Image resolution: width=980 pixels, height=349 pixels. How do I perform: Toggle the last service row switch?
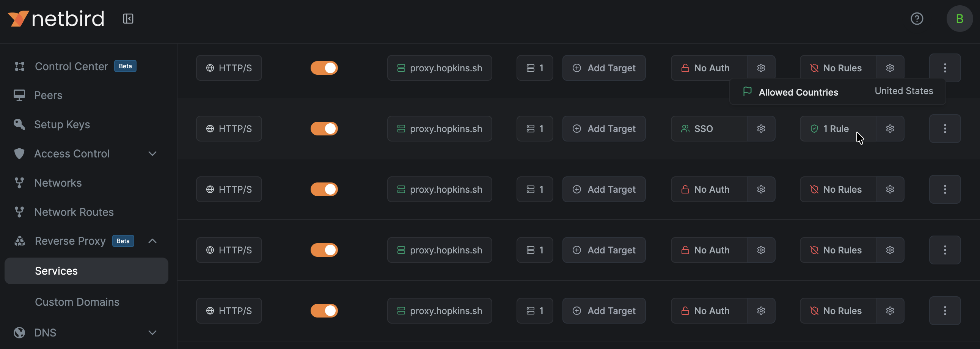pyautogui.click(x=324, y=310)
